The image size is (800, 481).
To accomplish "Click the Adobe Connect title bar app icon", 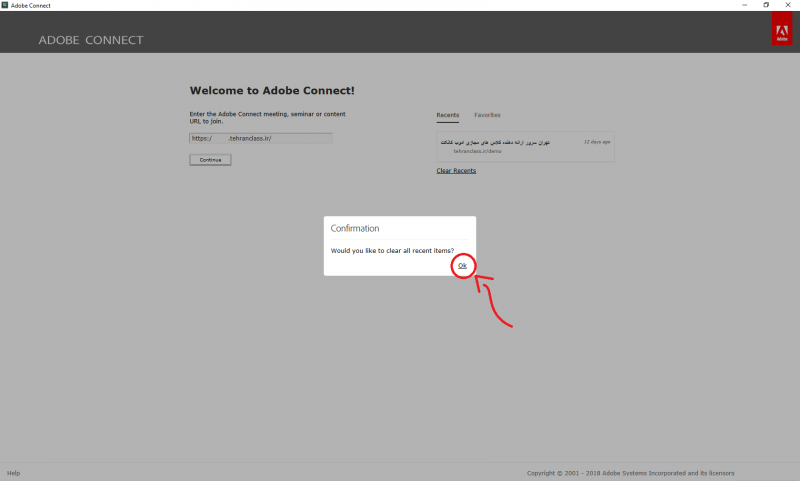I will pos(5,5).
